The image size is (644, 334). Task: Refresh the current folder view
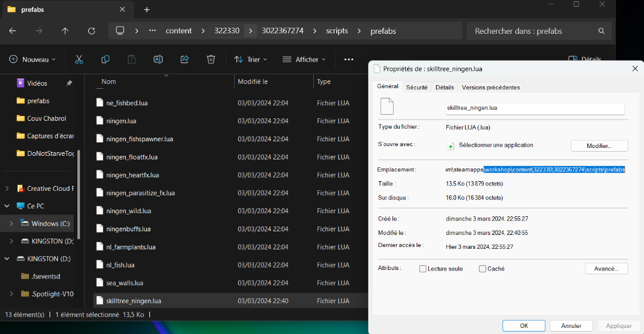pyautogui.click(x=91, y=31)
